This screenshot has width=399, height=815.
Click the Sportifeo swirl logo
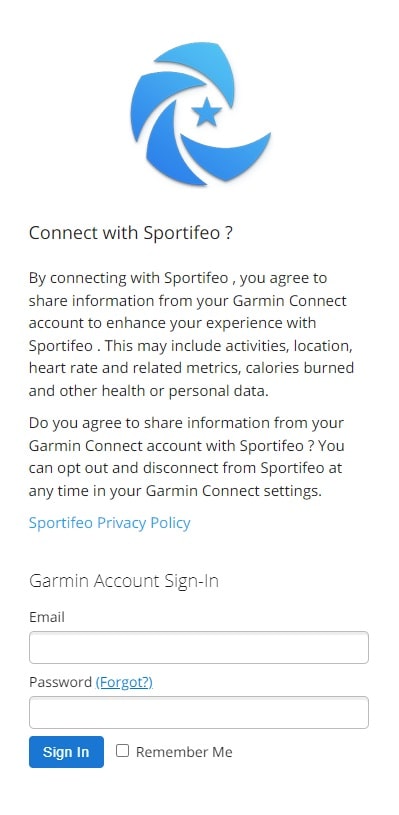point(200,114)
